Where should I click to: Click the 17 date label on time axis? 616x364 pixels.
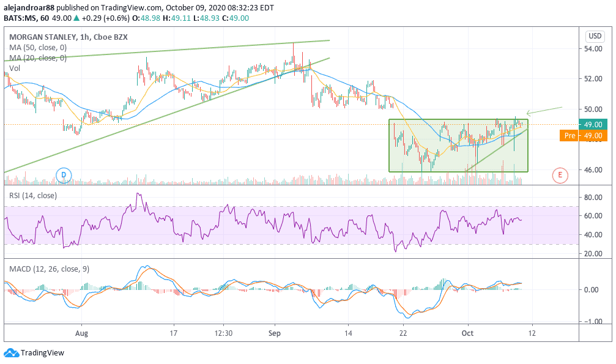(x=173, y=333)
